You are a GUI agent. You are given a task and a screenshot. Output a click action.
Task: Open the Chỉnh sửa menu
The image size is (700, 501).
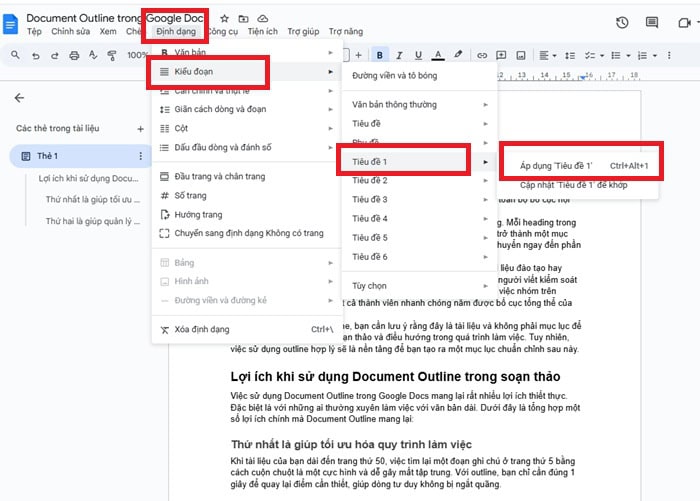(x=71, y=31)
